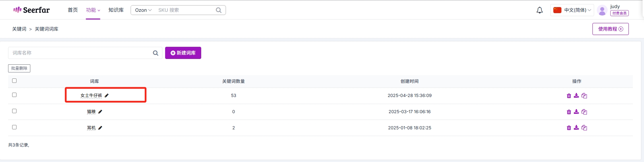Click the SKU search magnifier icon
644x162 pixels.
[219, 10]
